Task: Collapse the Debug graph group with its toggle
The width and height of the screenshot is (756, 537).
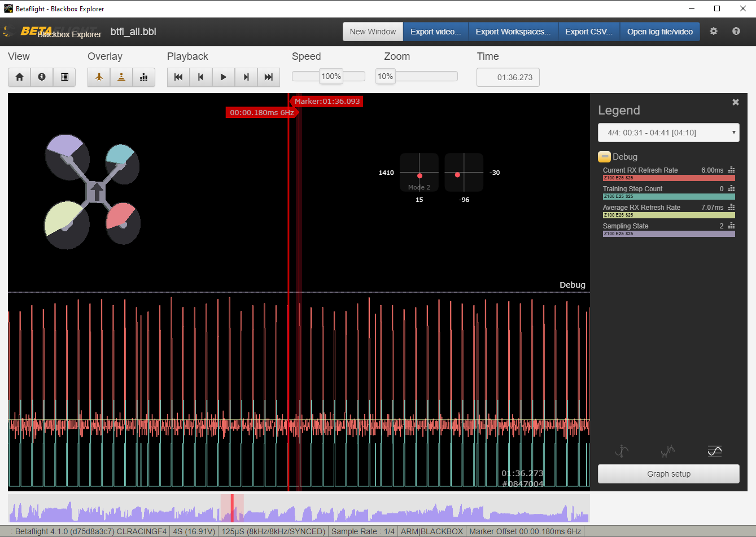Action: (x=604, y=156)
